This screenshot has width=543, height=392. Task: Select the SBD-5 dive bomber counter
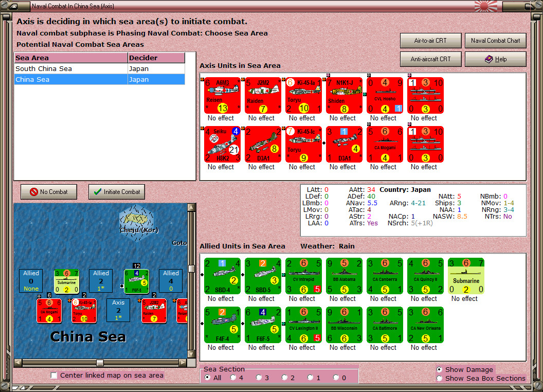(263, 276)
